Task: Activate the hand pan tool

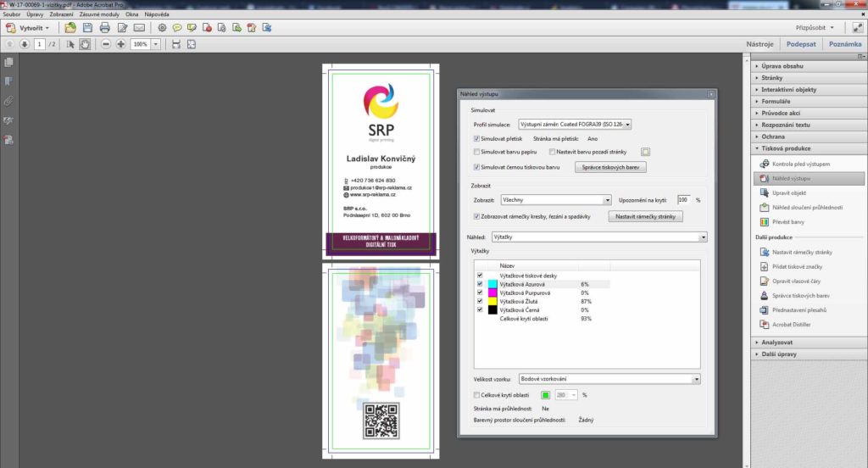Action: (85, 44)
